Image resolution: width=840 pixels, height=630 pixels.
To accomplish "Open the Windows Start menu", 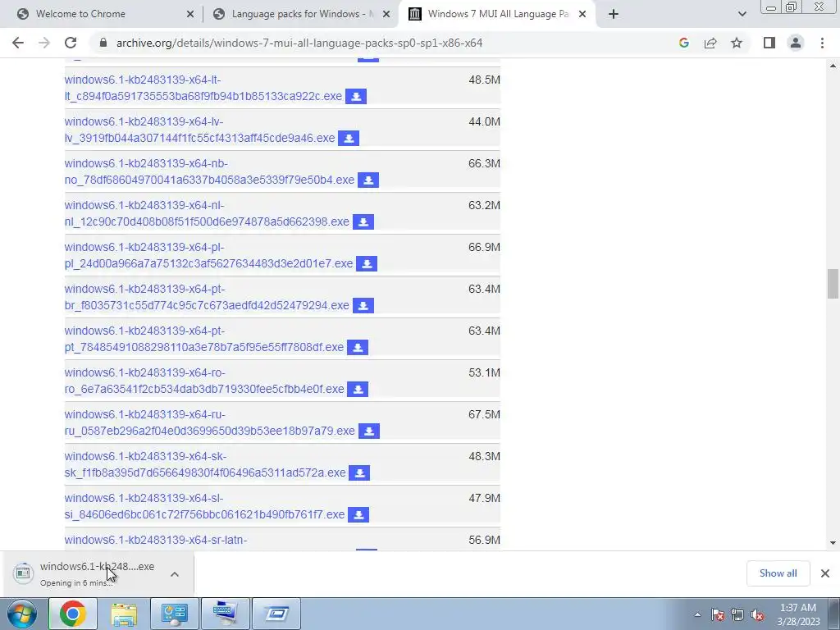I will point(22,614).
